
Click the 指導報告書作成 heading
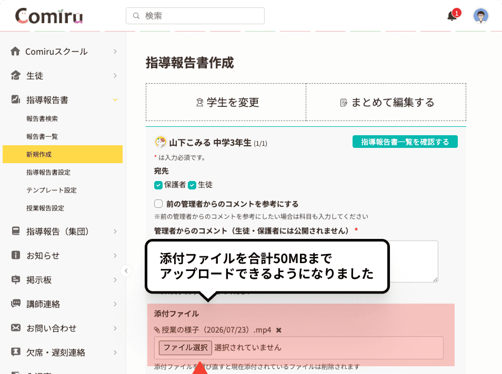click(190, 63)
